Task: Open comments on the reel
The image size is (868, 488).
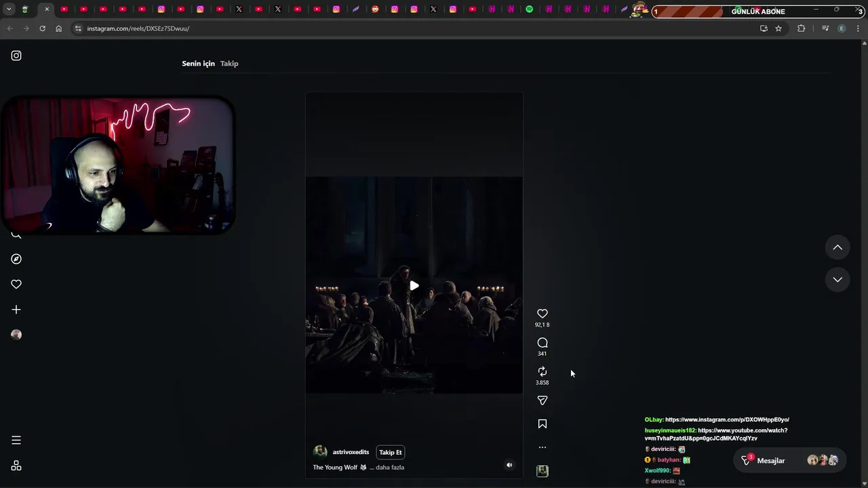Action: (x=542, y=343)
